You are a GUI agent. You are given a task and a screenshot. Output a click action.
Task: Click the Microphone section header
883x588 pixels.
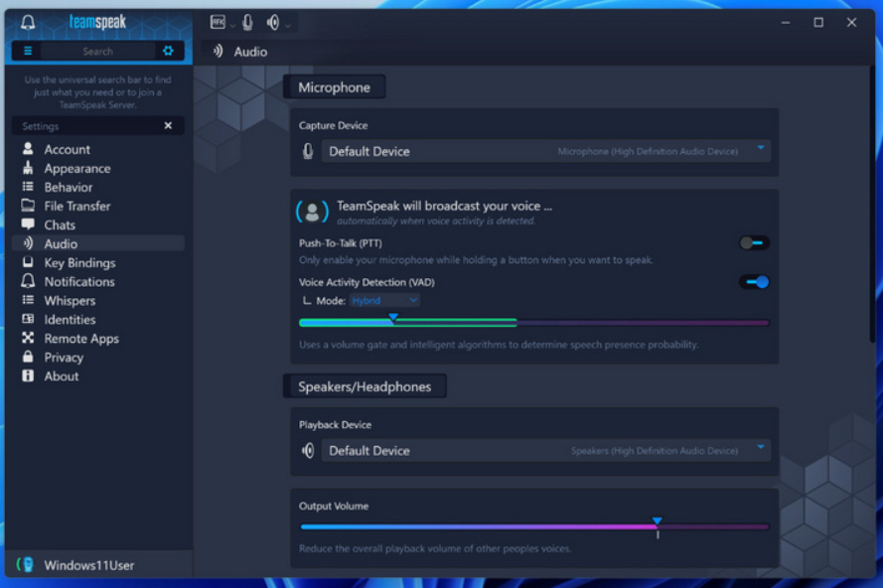(335, 87)
